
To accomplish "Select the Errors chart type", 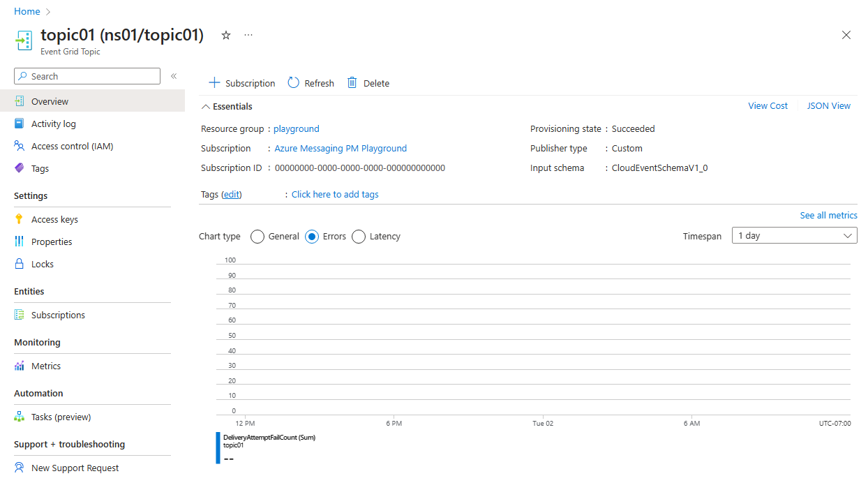I will tap(312, 236).
